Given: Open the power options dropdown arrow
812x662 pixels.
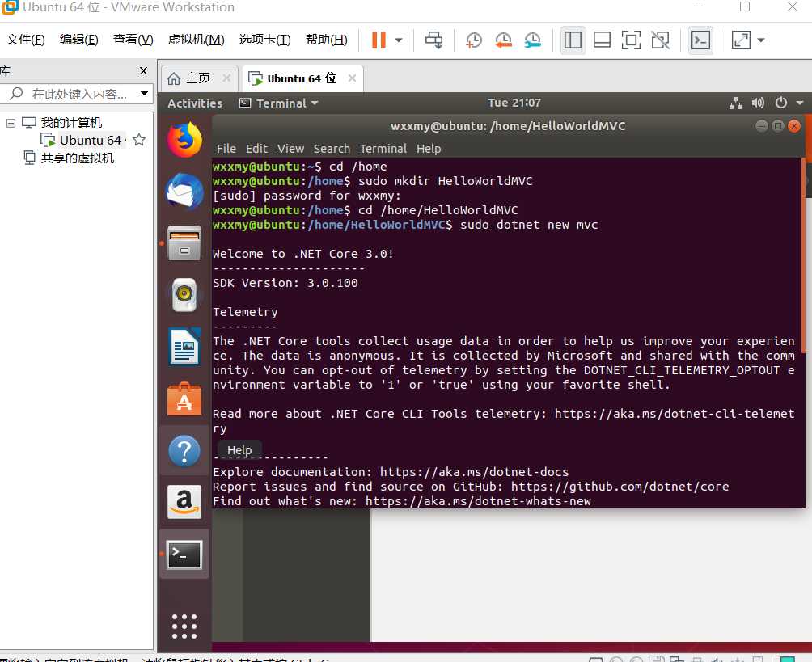Looking at the screenshot, I should (x=399, y=40).
